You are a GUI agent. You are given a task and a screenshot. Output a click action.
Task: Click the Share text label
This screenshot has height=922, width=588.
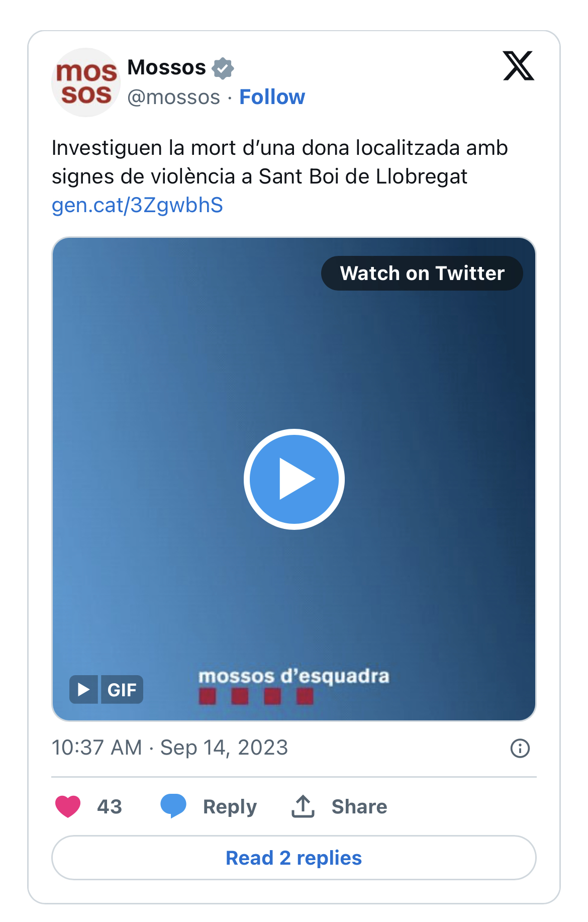tap(359, 806)
